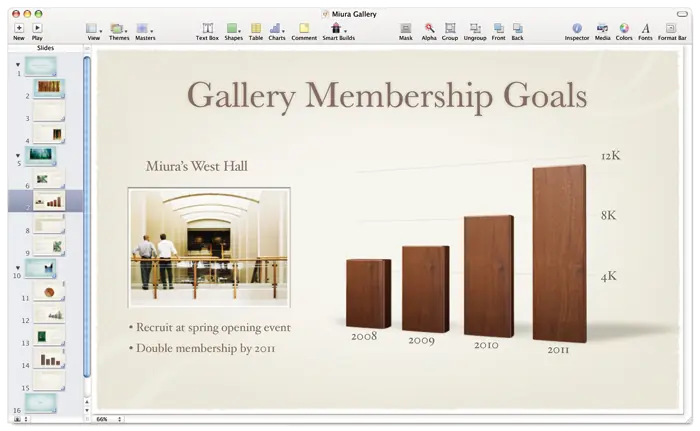Click the navigator scroll down arrow
Image resolution: width=700 pixels, height=431 pixels.
coord(87,410)
